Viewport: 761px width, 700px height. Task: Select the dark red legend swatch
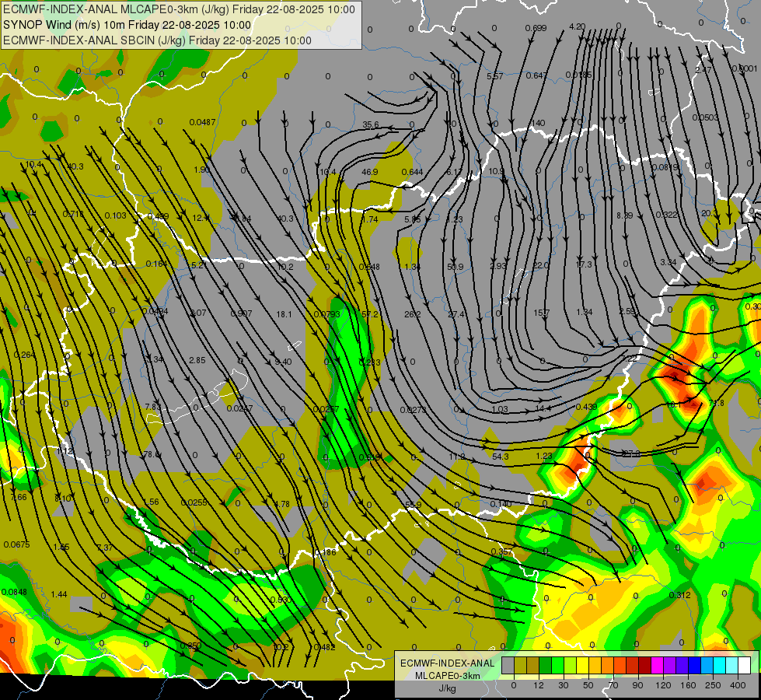[644, 666]
